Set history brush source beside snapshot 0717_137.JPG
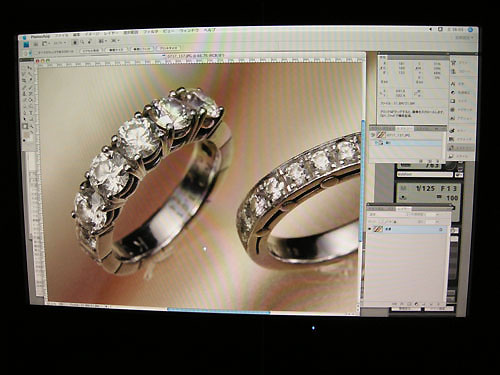Image resolution: width=500 pixels, height=375 pixels. 373,135
